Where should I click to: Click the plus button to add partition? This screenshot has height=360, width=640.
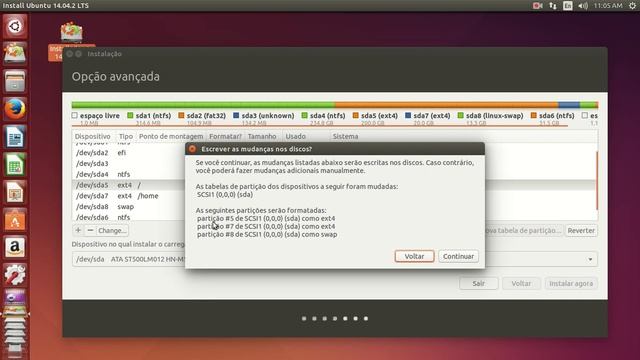point(78,231)
